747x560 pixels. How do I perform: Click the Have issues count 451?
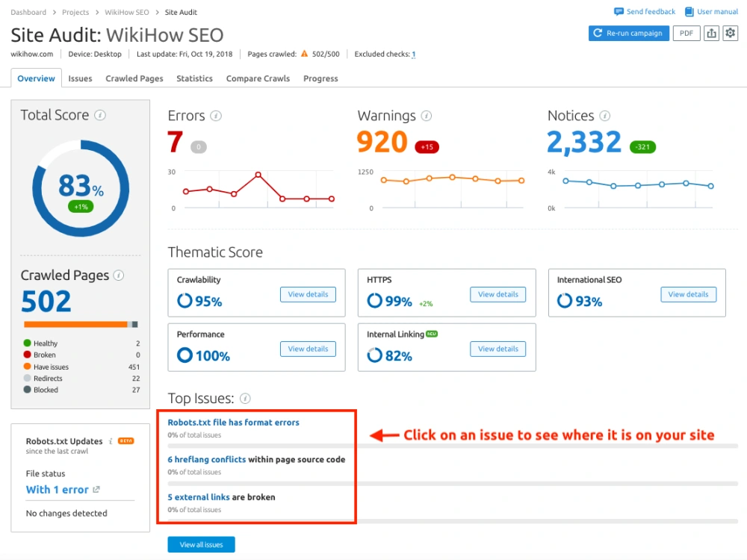134,367
